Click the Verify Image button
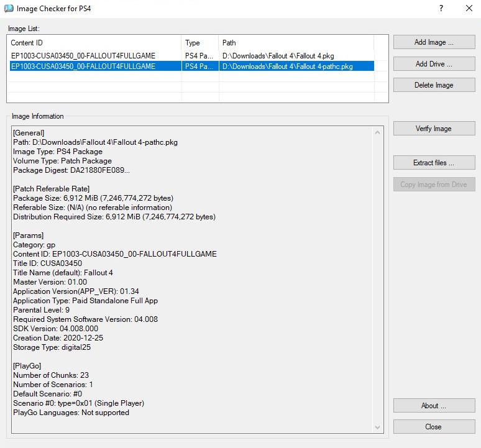The height and width of the screenshot is (448, 481). coord(434,129)
